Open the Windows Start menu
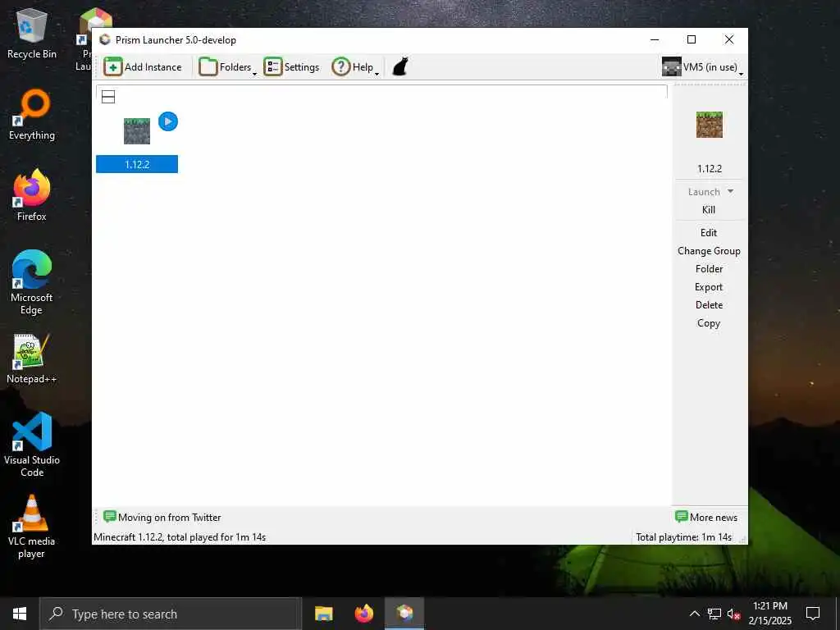 click(20, 614)
